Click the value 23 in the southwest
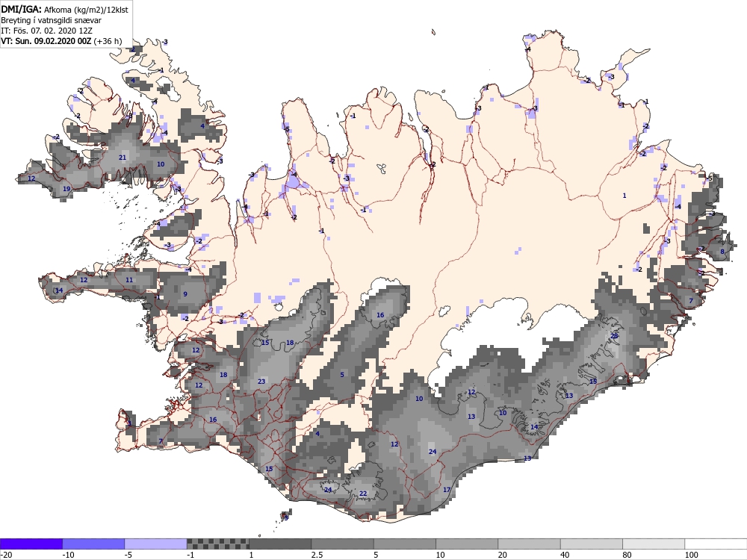Image resolution: width=747 pixels, height=560 pixels. [x=261, y=382]
